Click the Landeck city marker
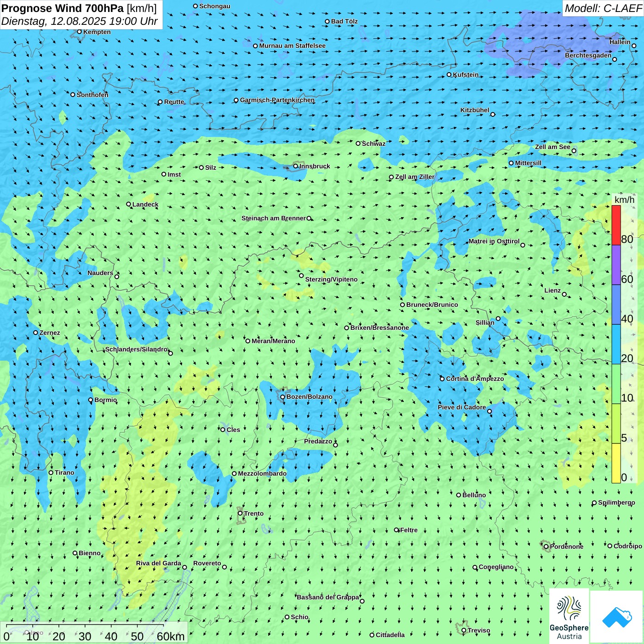 click(129, 204)
